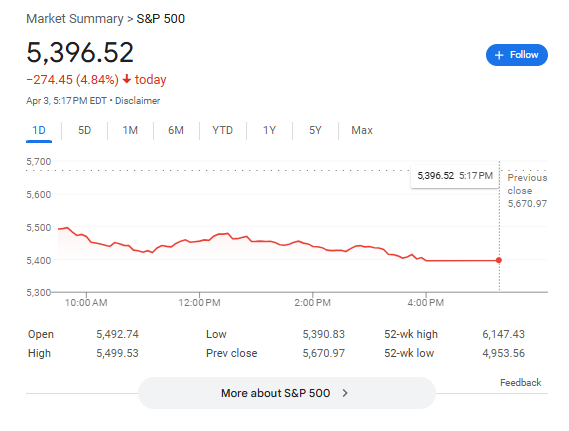Open the 1M chart range
This screenshot has width=569, height=431.
pos(130,130)
